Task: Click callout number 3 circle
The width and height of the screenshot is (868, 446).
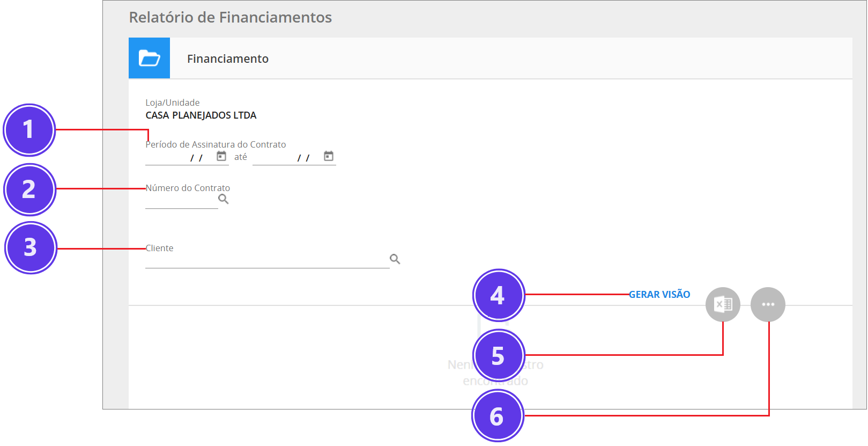Action: click(31, 247)
